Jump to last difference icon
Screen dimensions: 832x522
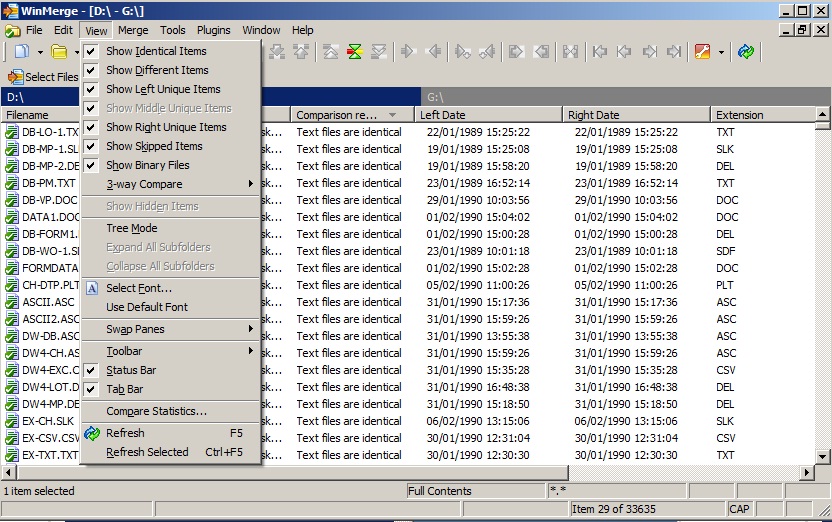click(x=378, y=51)
